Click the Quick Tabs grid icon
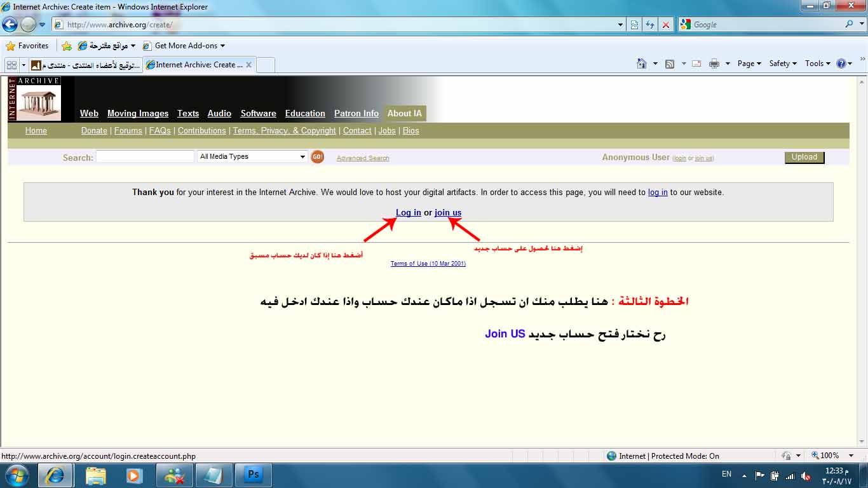Image resolution: width=868 pixels, height=488 pixels. point(11,65)
